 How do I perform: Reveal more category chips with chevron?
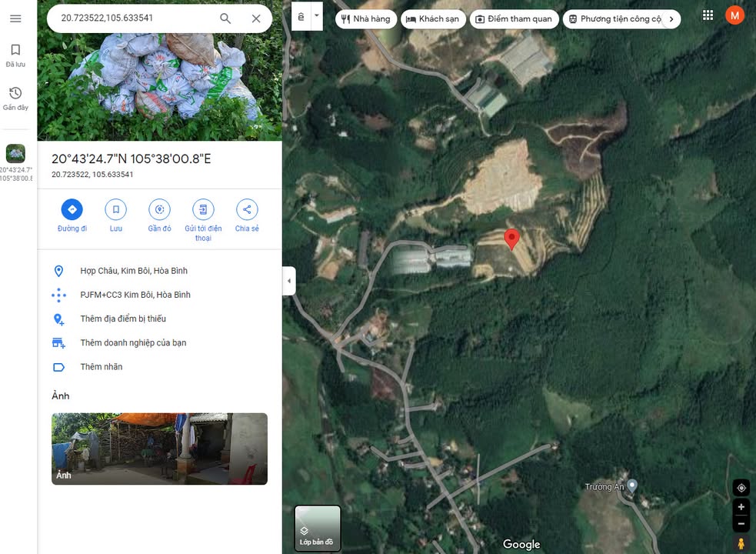[x=671, y=18]
